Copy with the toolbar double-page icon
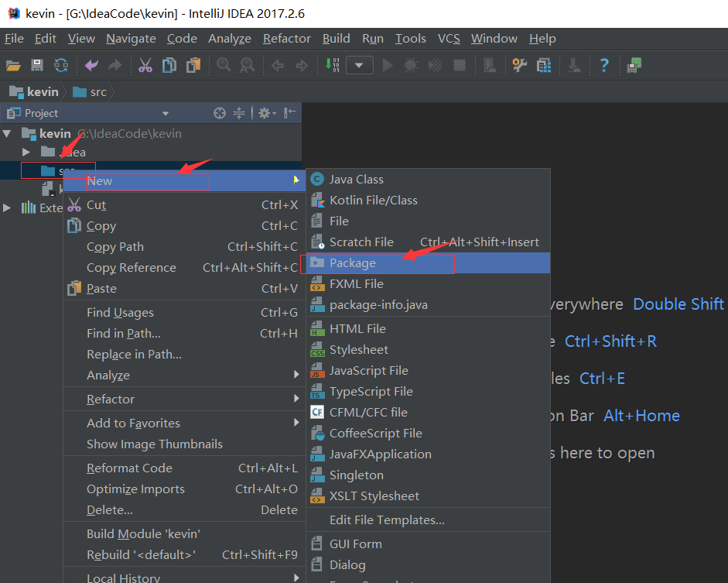This screenshot has height=583, width=728. pyautogui.click(x=169, y=66)
